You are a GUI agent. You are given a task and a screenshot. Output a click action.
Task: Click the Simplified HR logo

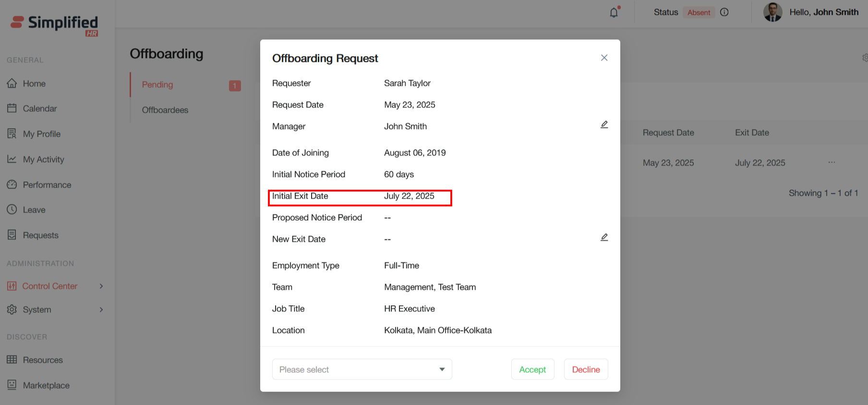coord(55,25)
